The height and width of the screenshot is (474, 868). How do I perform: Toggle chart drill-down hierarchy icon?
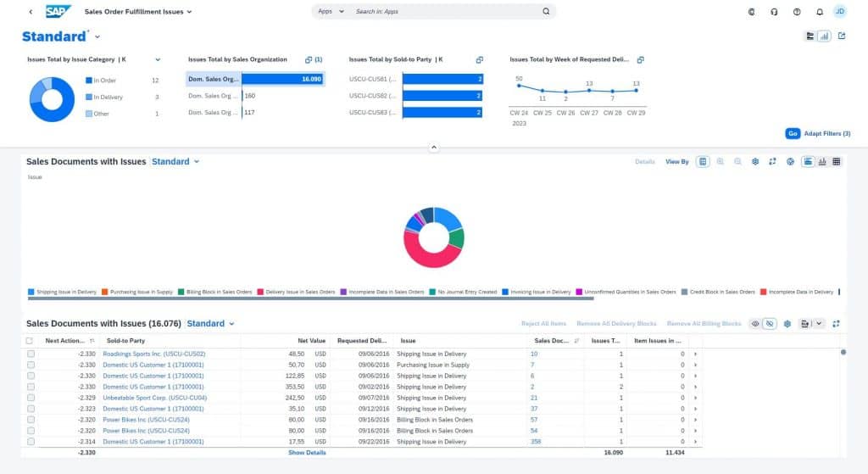(x=703, y=162)
